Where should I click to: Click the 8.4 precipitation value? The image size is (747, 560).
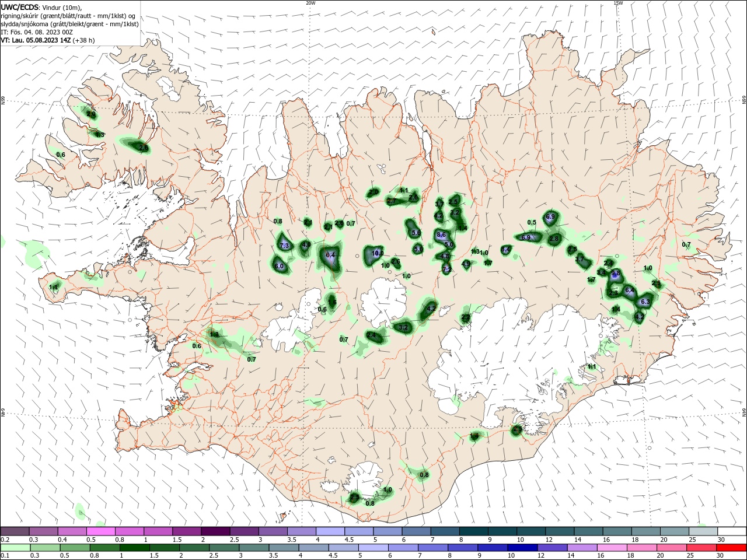(x=505, y=250)
